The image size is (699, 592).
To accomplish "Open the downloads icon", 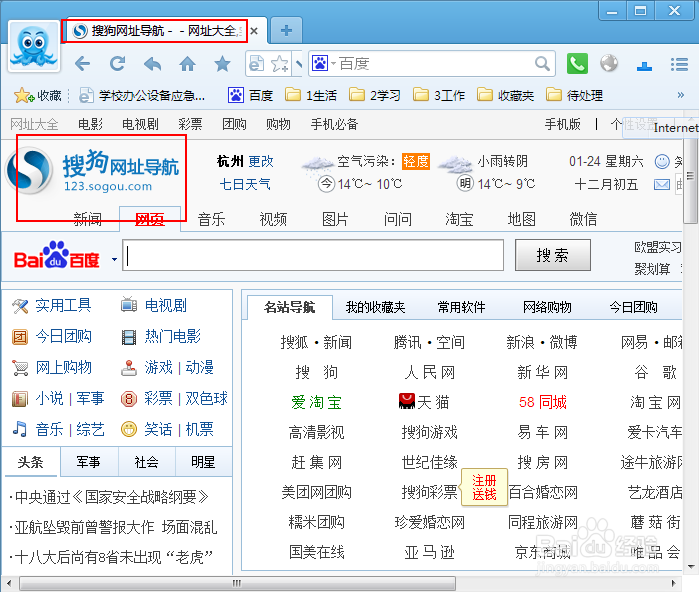I will pyautogui.click(x=645, y=67).
